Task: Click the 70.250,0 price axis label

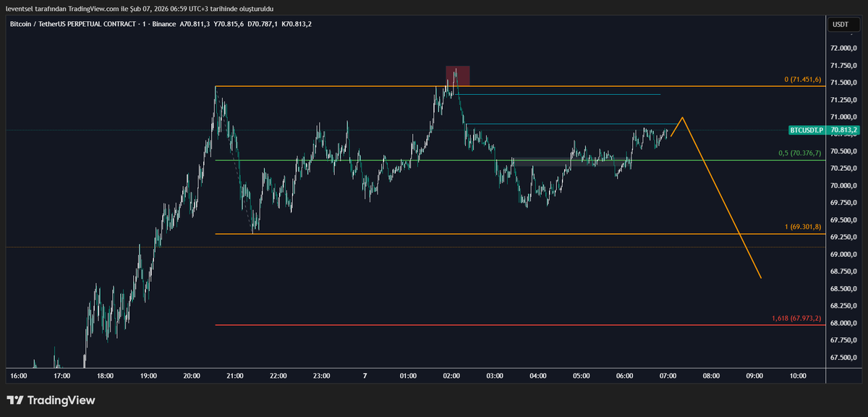Action: pos(843,169)
